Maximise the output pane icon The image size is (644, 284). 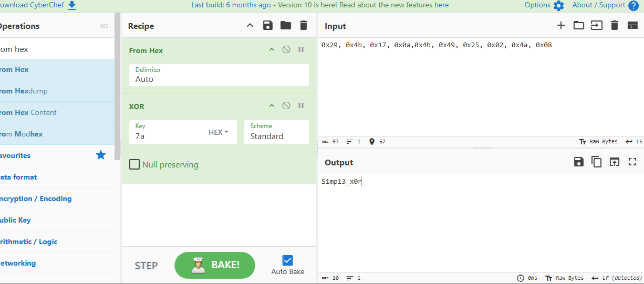(632, 162)
